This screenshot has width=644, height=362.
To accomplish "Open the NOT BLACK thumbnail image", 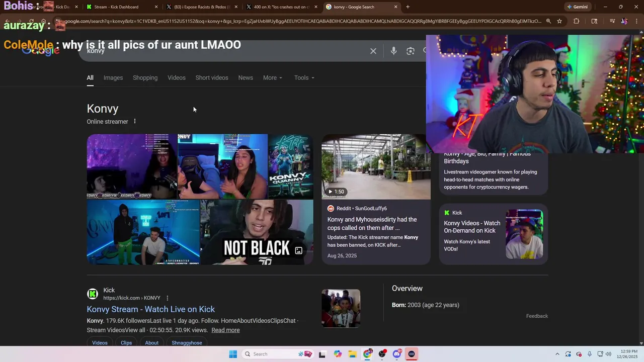I will click(257, 232).
